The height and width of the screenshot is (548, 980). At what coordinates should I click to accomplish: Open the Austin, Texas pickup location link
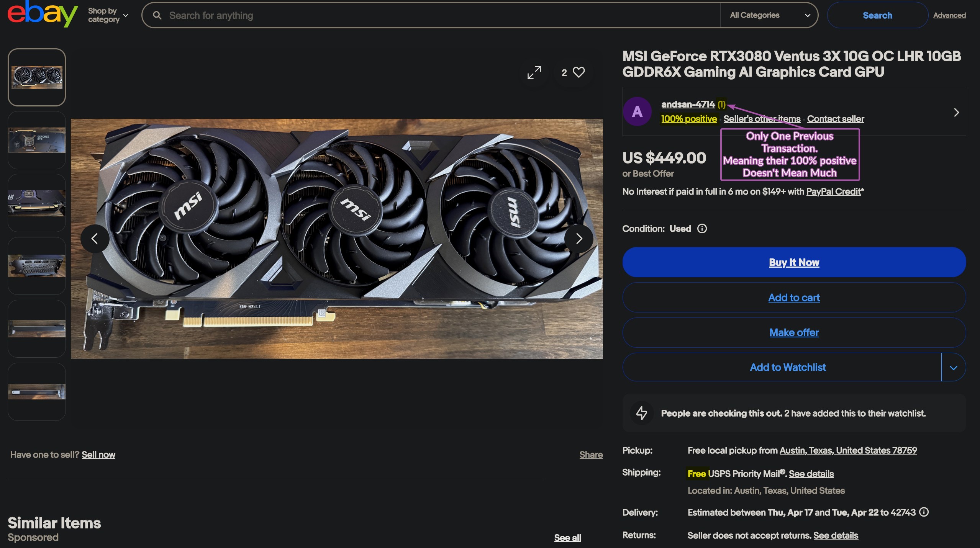pos(848,450)
